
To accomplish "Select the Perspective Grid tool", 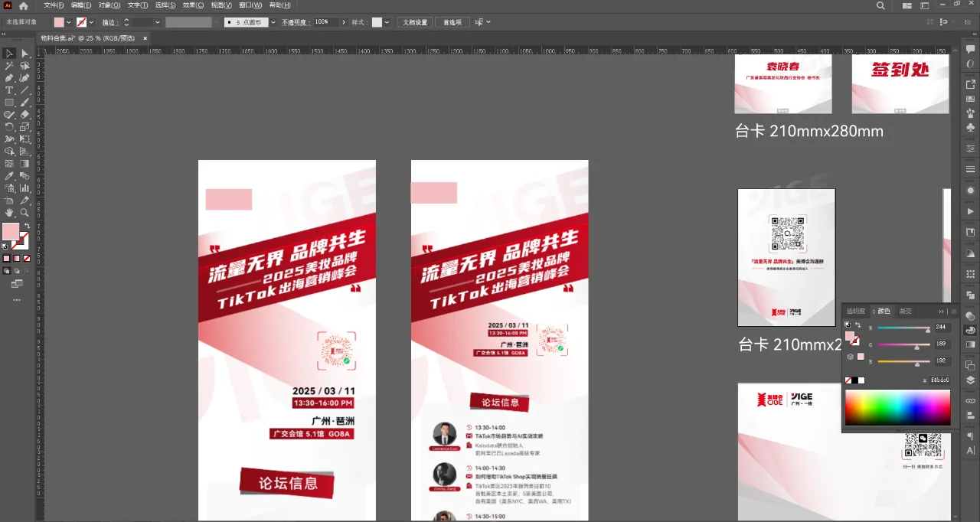I will pyautogui.click(x=24, y=152).
